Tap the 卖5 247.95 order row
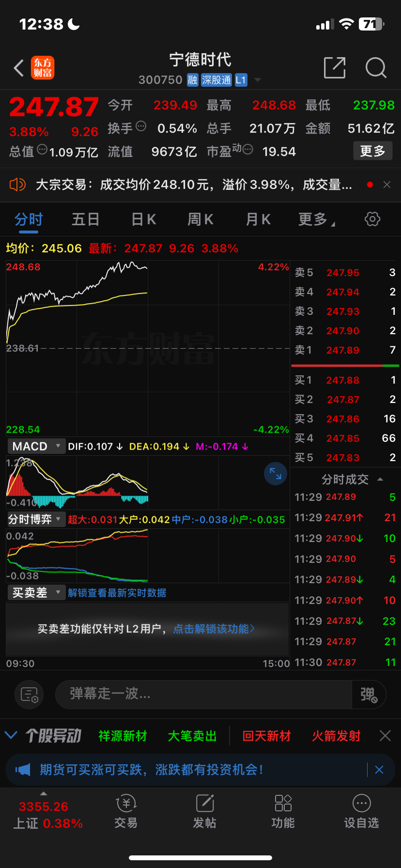This screenshot has height=868, width=401. pos(345,273)
